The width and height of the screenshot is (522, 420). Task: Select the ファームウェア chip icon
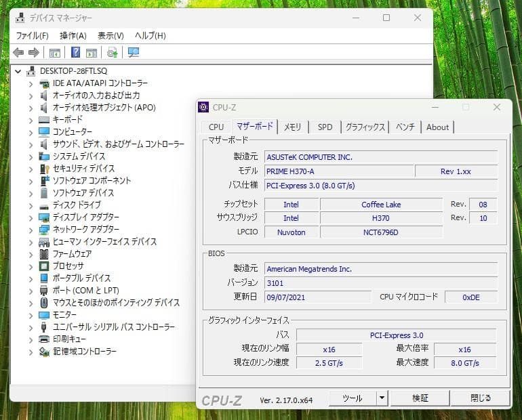tap(44, 254)
